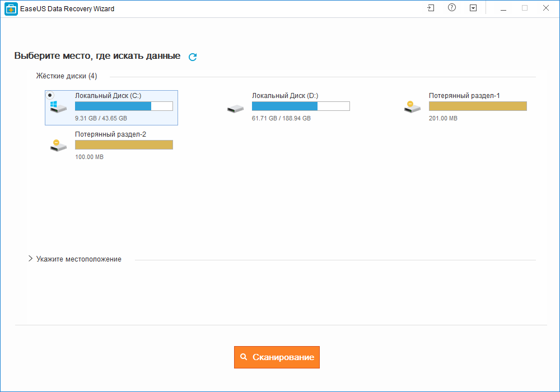
Task: Expand the 'Укажите местоположение' section
Action: click(x=78, y=259)
